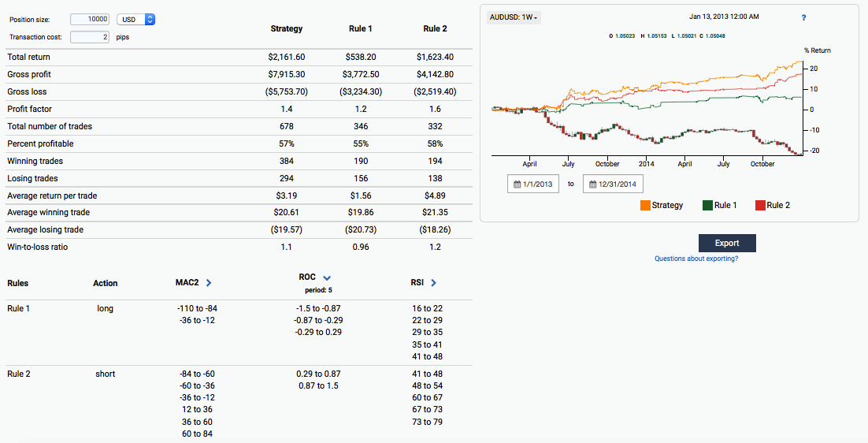Image resolution: width=868 pixels, height=443 pixels.
Task: Click the MAC2 right chevron
Action: (209, 283)
